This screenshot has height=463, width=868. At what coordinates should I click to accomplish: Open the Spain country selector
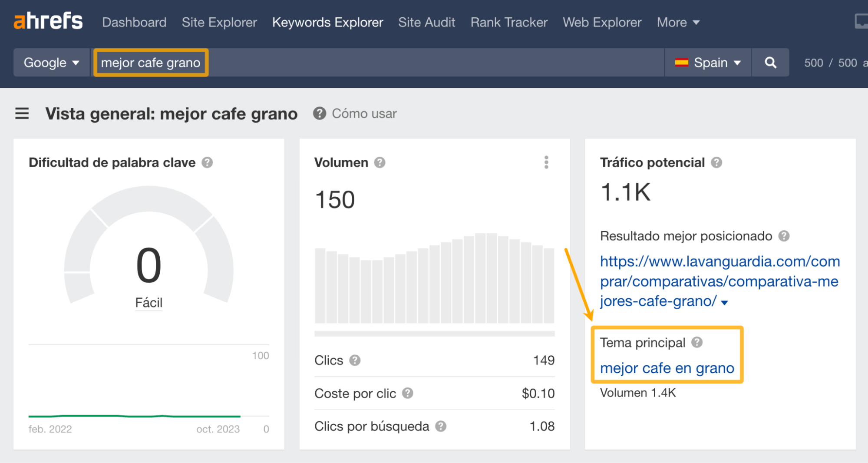708,63
